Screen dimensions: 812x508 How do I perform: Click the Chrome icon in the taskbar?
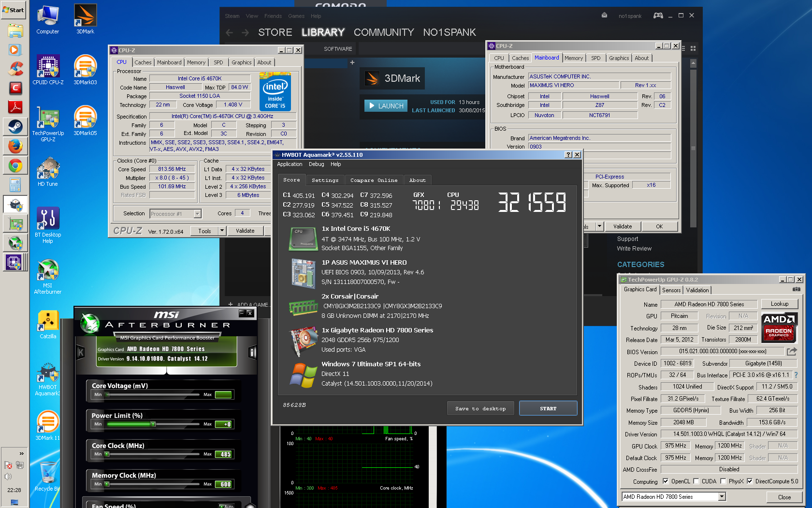coord(15,166)
